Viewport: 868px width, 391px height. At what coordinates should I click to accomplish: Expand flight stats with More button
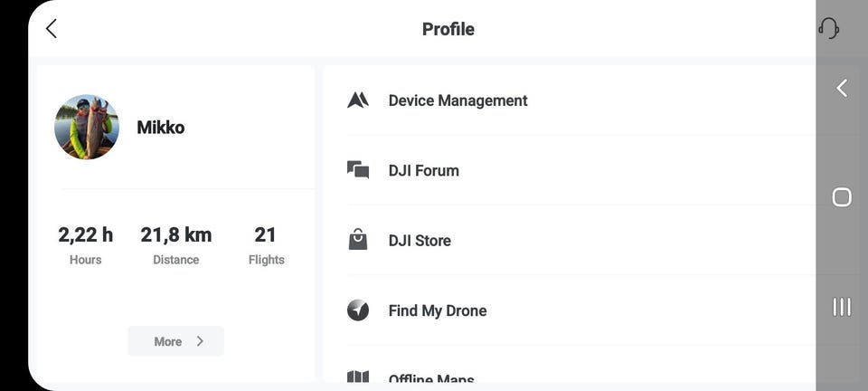175,341
